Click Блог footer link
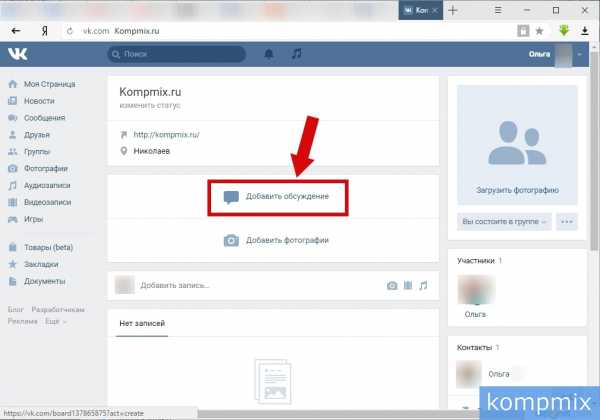 [x=16, y=309]
